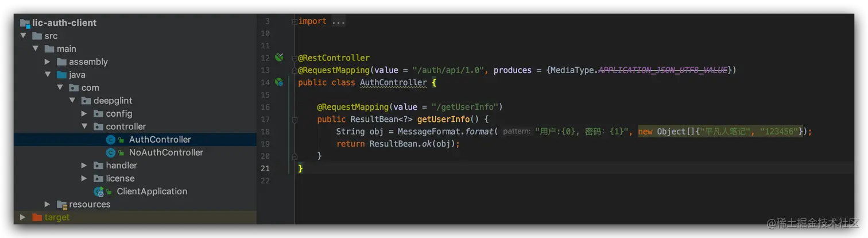Select AuthController in project tree
The width and height of the screenshot is (868, 238).
coord(160,140)
